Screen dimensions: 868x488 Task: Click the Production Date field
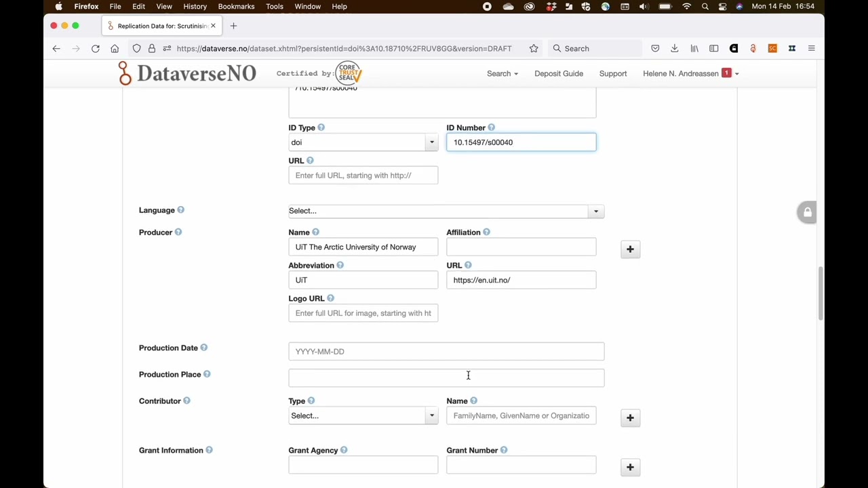pos(446,351)
